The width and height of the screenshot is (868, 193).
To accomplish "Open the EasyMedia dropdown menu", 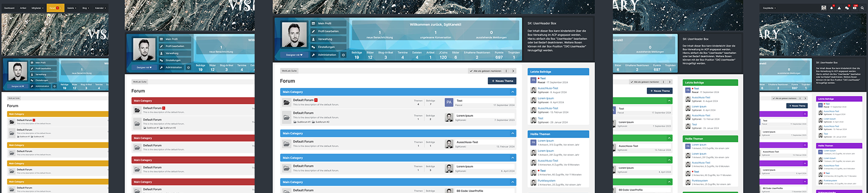I will tap(769, 8).
